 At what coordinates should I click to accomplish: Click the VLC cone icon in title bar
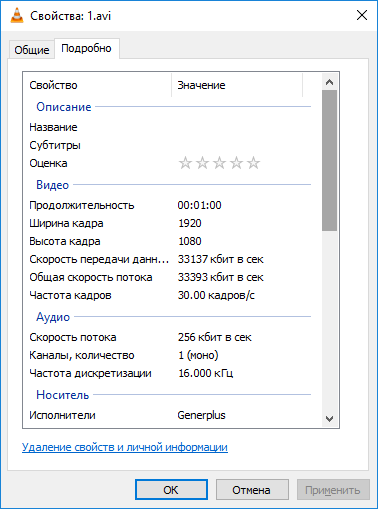pyautogui.click(x=17, y=15)
